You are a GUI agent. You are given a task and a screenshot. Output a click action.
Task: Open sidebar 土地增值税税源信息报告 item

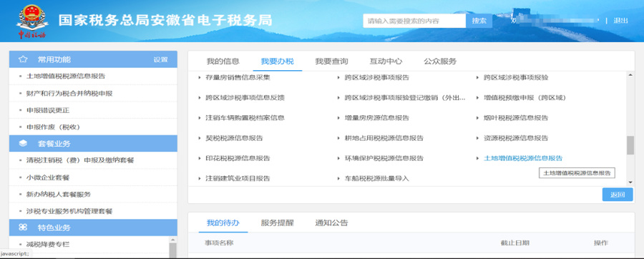pyautogui.click(x=66, y=76)
